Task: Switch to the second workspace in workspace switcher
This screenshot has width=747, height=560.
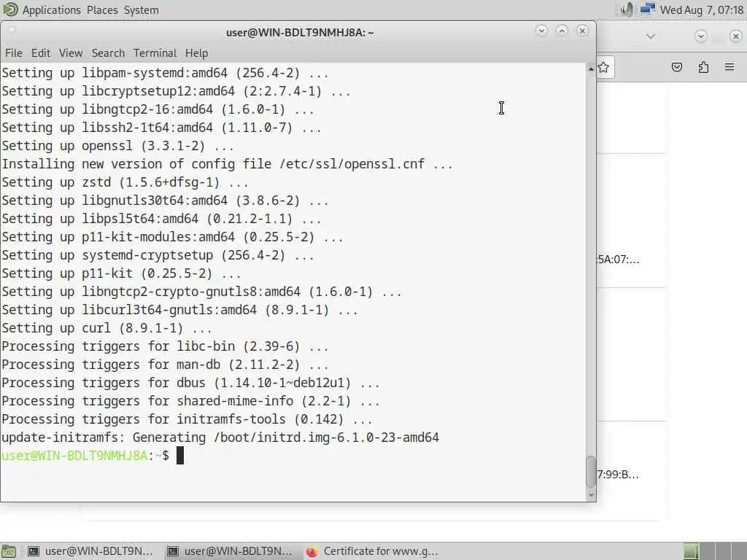Action: 708,551
